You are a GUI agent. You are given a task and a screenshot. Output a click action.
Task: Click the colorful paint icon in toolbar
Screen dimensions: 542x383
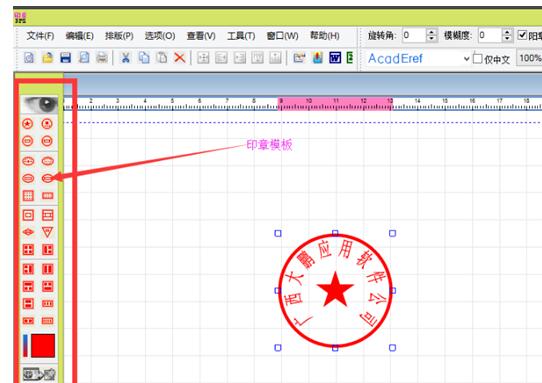(x=317, y=58)
